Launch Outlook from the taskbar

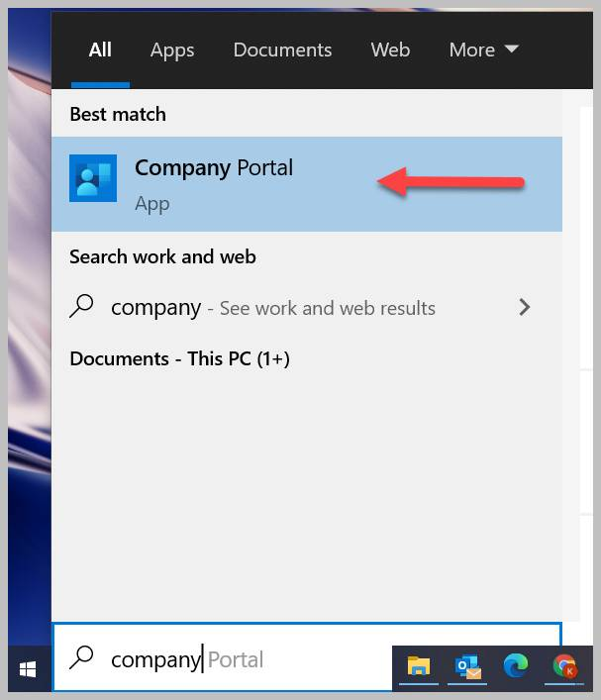[467, 667]
